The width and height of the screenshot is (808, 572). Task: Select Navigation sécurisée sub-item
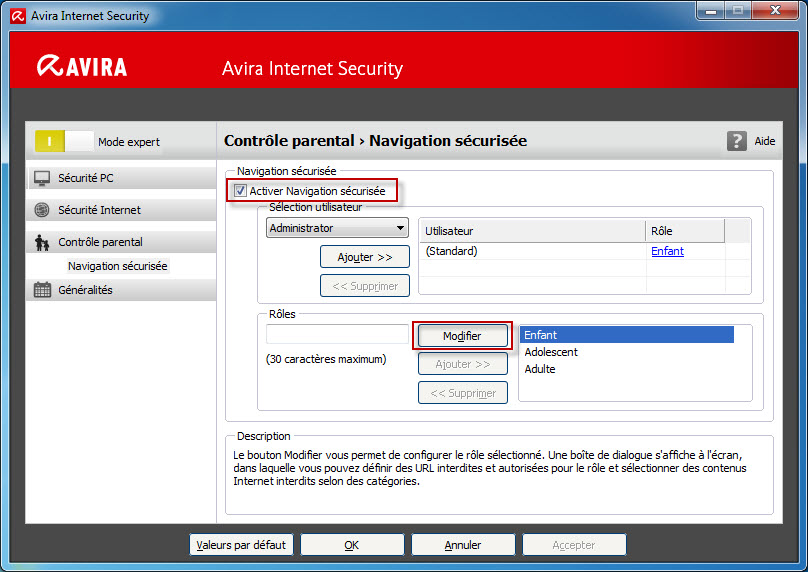(x=117, y=266)
